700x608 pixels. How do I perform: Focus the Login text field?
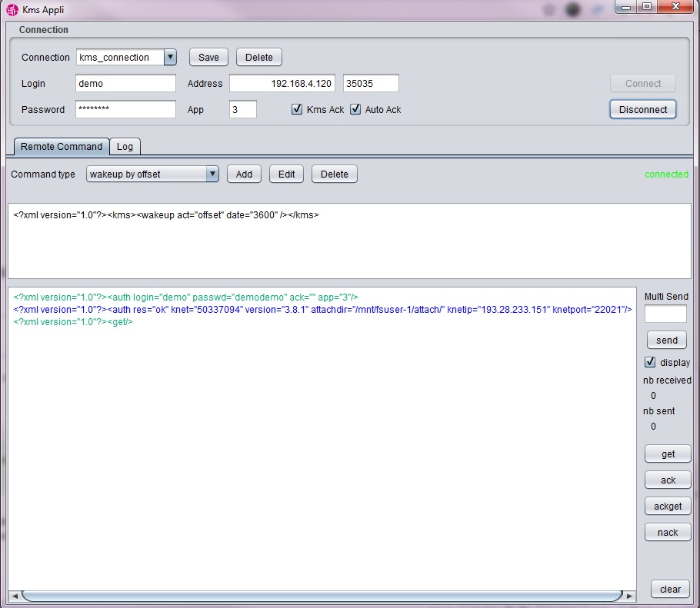pos(125,84)
